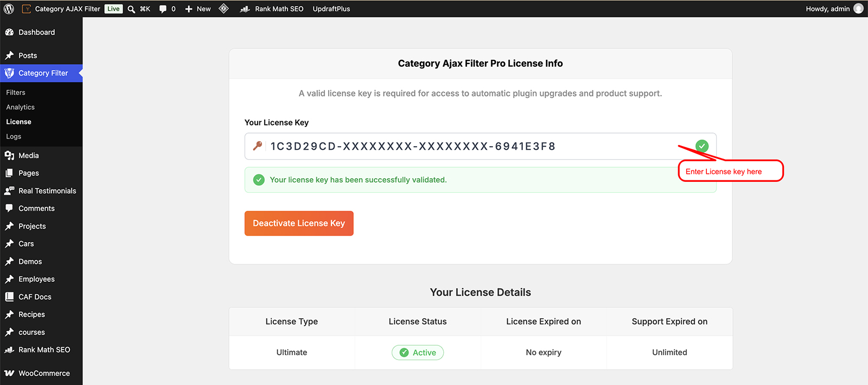Click the courses pin icon
The width and height of the screenshot is (868, 385).
click(x=9, y=332)
